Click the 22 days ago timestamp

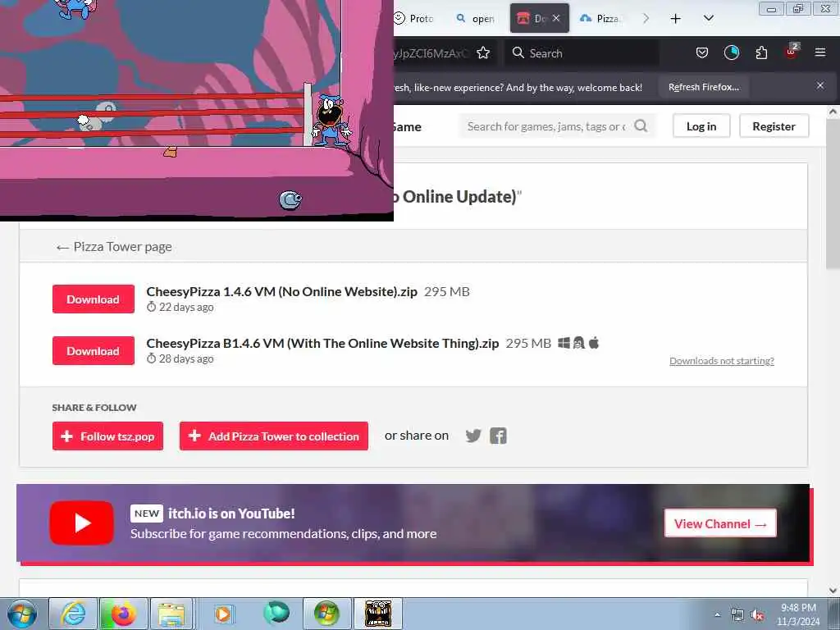[x=186, y=307]
